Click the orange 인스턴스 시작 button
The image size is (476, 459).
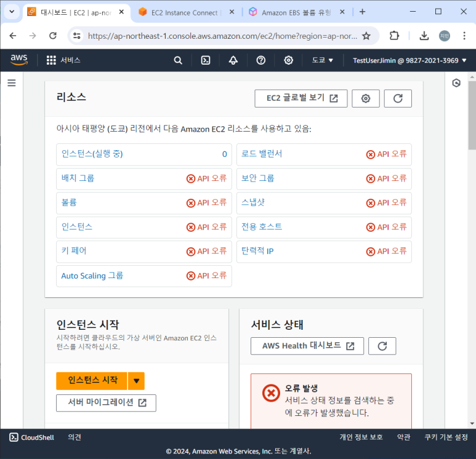[92, 381]
